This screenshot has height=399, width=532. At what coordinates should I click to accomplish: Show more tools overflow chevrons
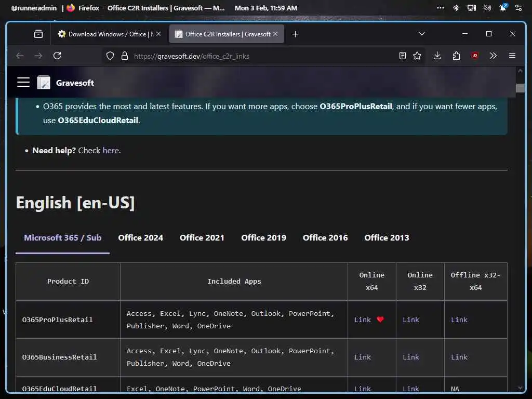coord(494,56)
